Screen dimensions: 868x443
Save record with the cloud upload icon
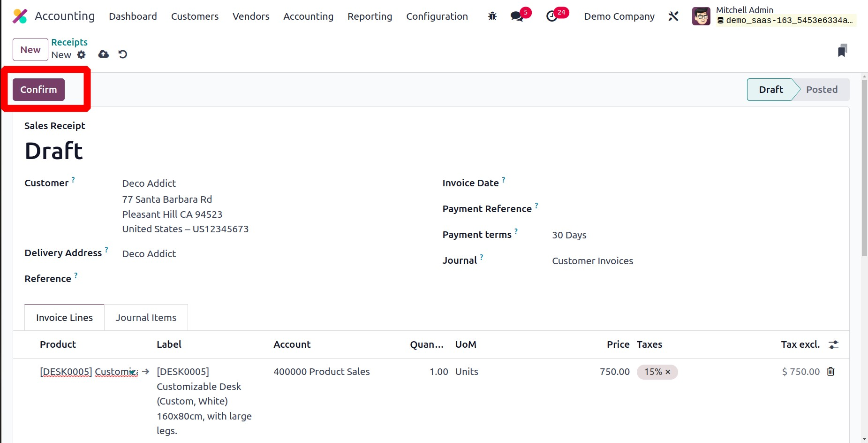(104, 54)
